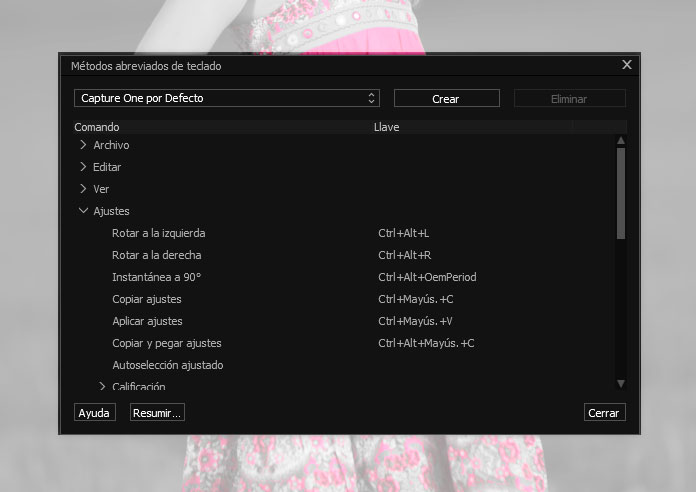Select the Copiar y pegar ajustes command
The image size is (696, 492).
[167, 343]
